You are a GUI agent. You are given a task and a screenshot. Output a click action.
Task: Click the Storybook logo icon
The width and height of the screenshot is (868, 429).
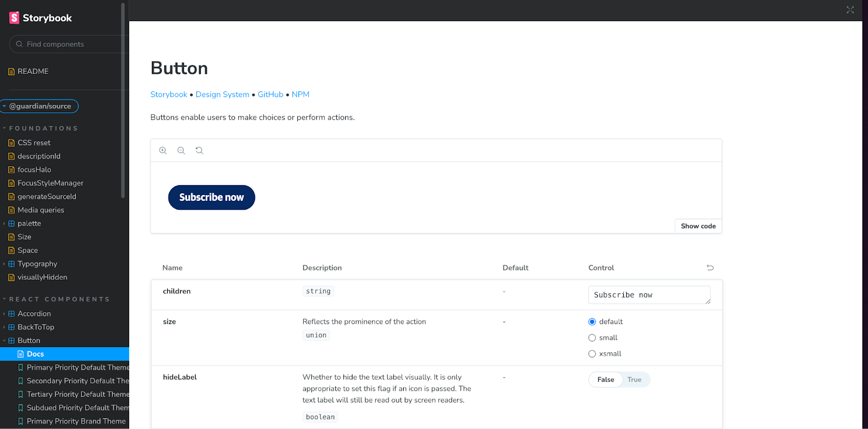click(x=14, y=18)
